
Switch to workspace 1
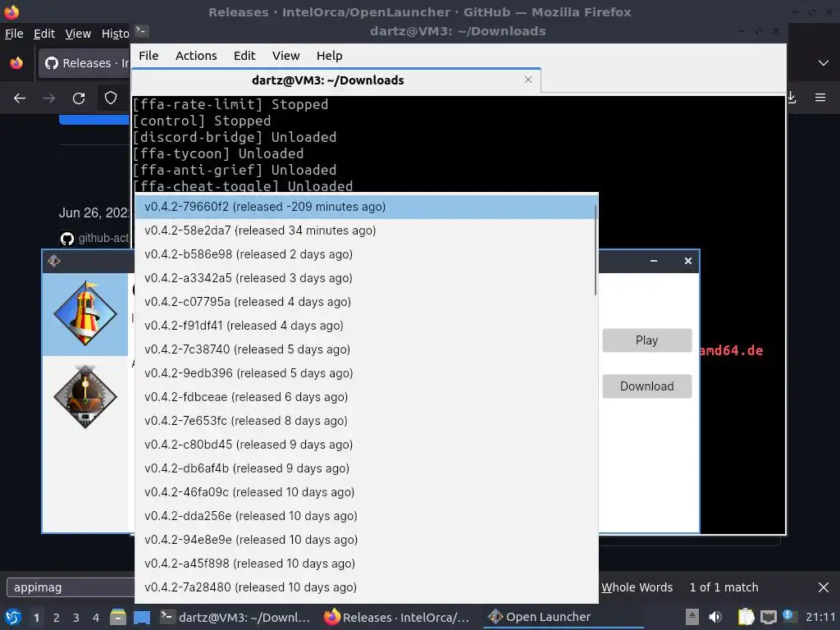[x=36, y=618]
